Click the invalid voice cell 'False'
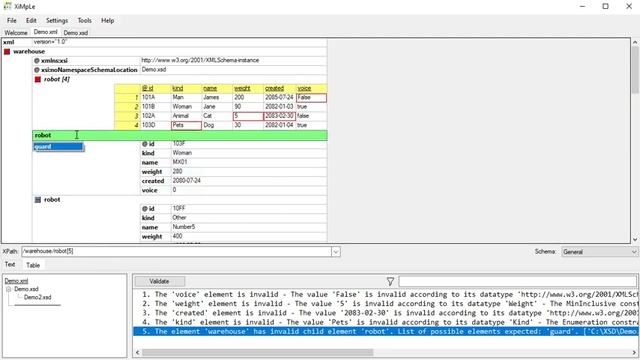Screen dimensions: 640x360 (311, 98)
